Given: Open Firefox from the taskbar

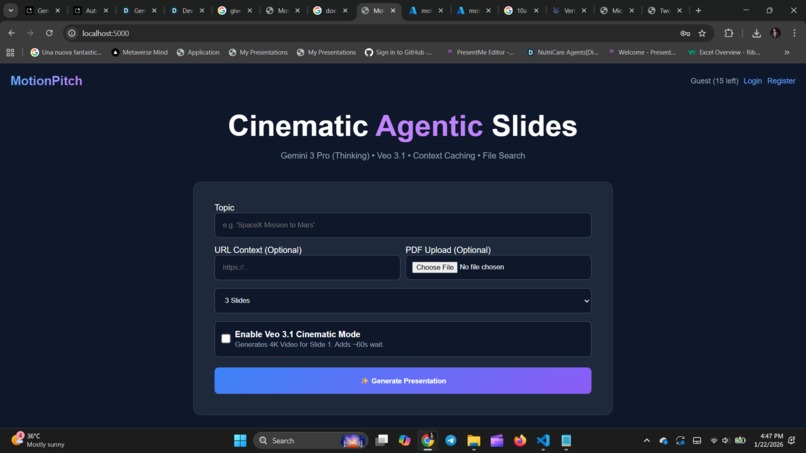Looking at the screenshot, I should 520,441.
